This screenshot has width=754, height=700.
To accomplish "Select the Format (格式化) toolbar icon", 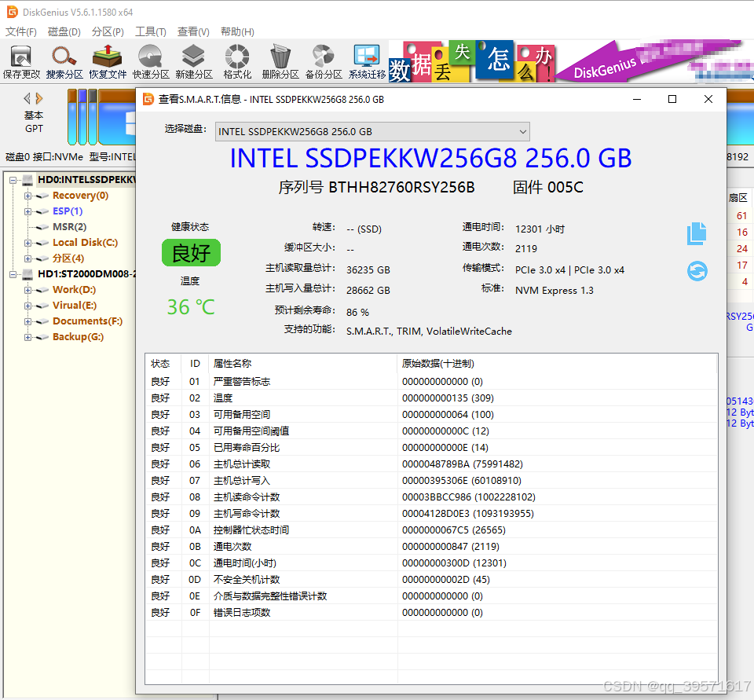I will (x=237, y=61).
